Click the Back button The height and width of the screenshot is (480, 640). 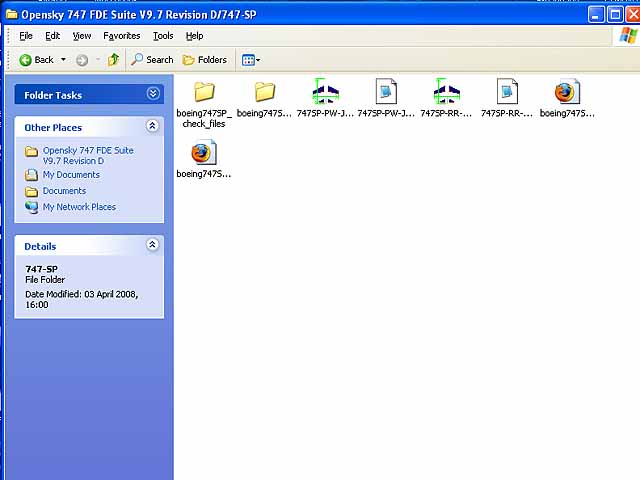(36, 60)
